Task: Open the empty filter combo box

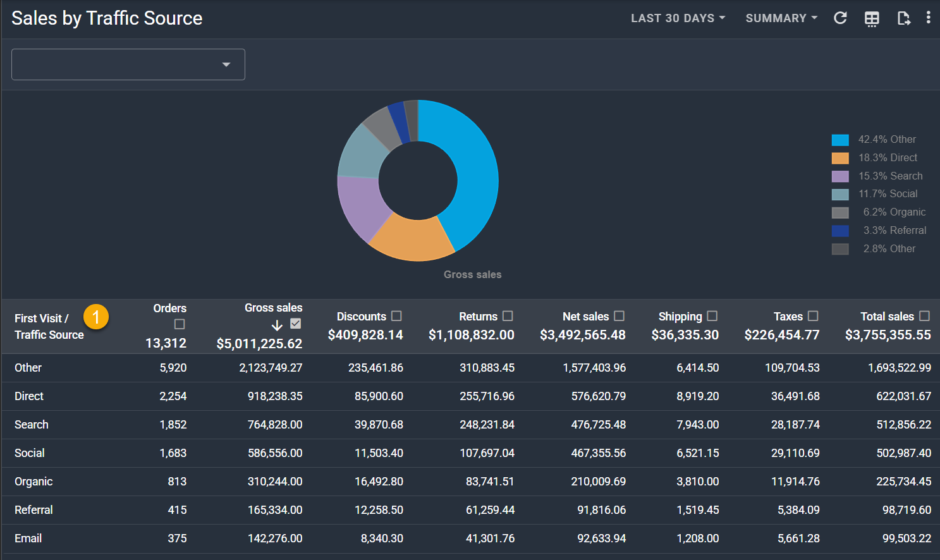Action: click(128, 64)
